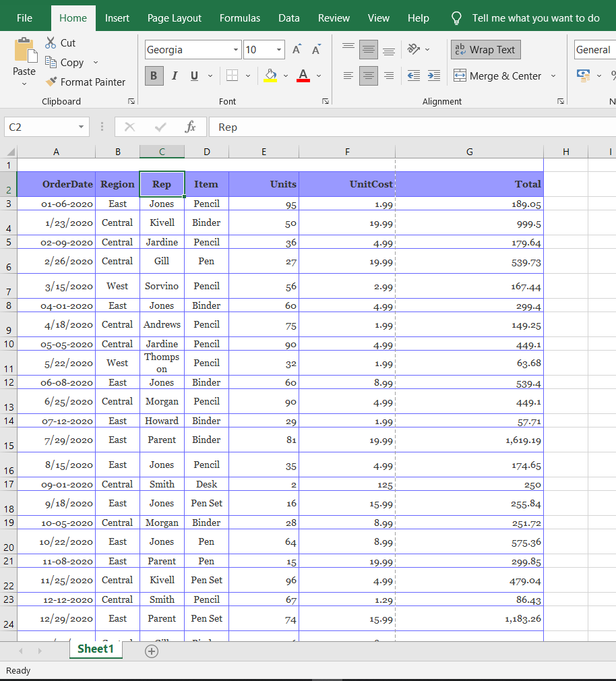Click the Increase Font Size icon
The height and width of the screenshot is (681, 616).
click(297, 49)
